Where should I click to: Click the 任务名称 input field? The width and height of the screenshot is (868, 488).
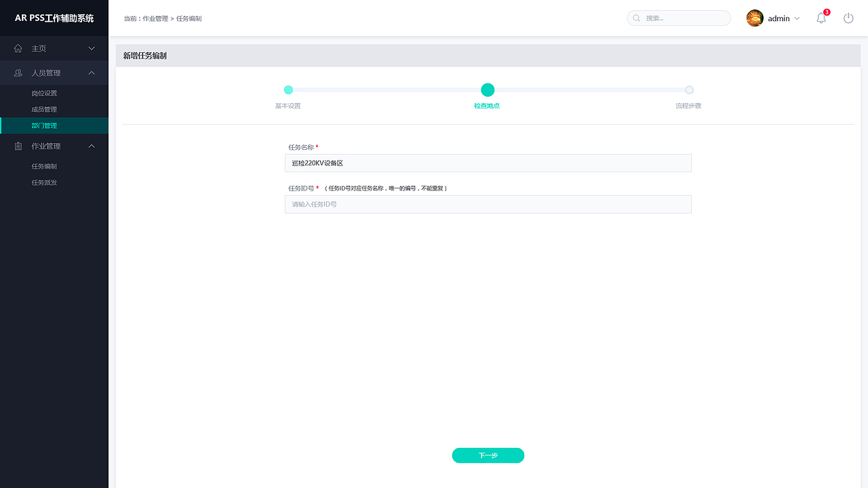(x=488, y=163)
